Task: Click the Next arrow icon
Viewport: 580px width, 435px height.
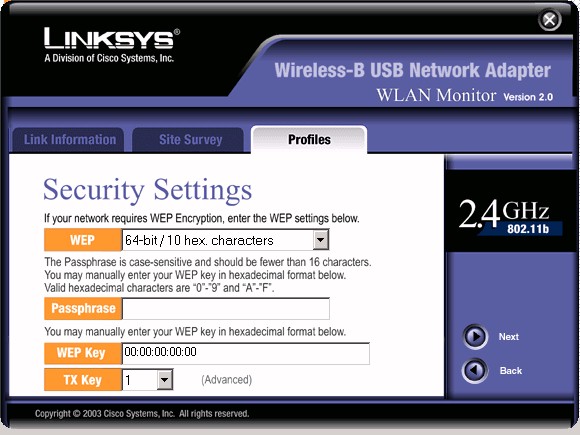Action: pos(475,337)
